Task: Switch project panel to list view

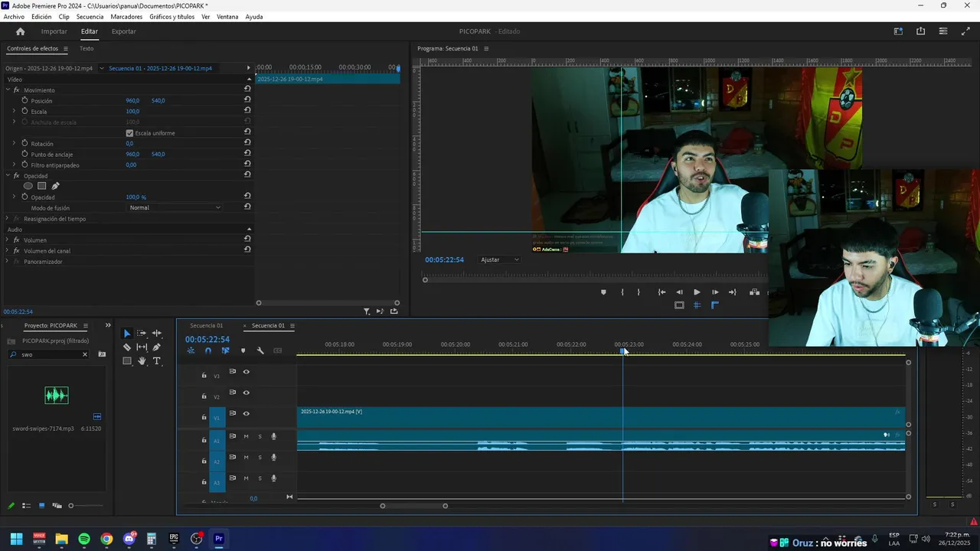Action: [26, 506]
